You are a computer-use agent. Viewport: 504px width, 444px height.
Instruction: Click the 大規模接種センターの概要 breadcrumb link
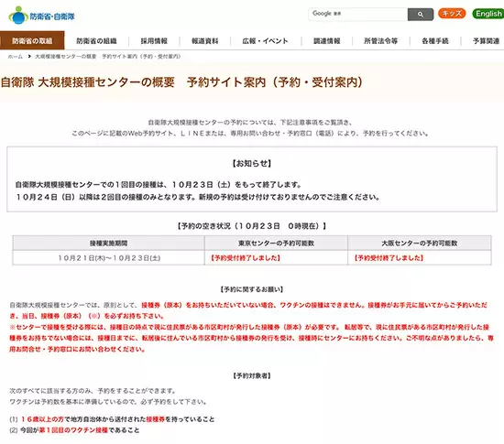[x=66, y=57]
